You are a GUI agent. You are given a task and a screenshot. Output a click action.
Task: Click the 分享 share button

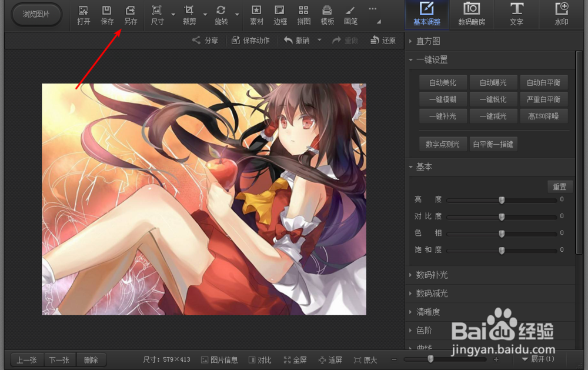205,41
